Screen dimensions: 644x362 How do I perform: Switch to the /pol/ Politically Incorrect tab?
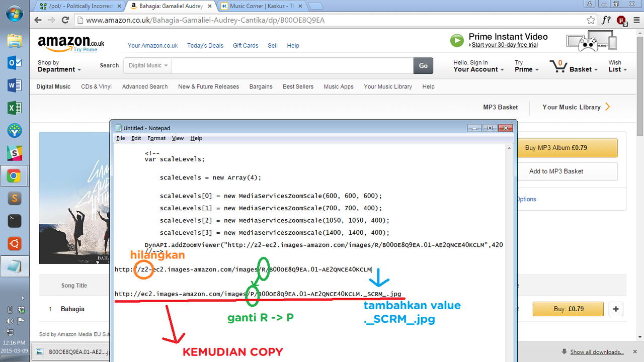80,7
